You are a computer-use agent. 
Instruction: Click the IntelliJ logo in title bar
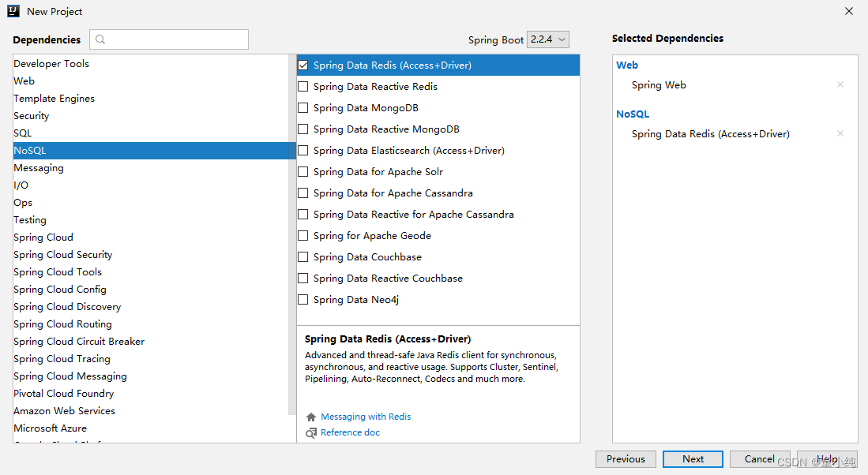point(13,11)
